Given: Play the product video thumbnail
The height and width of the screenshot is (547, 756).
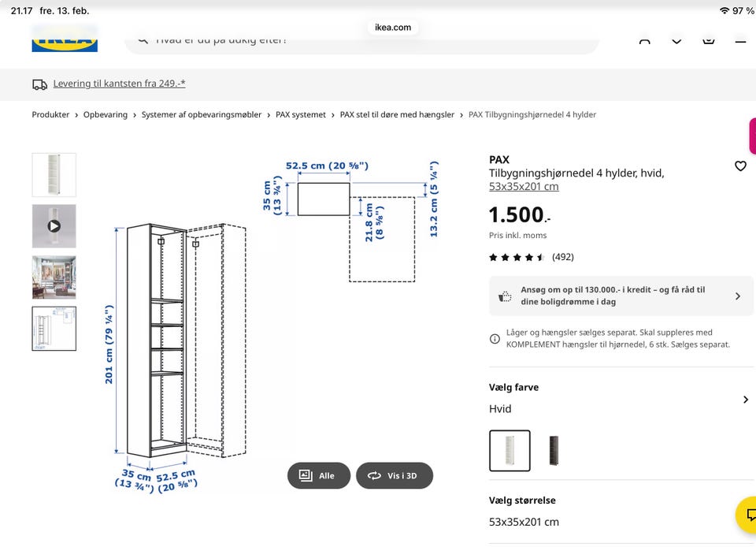Looking at the screenshot, I should pyautogui.click(x=54, y=226).
